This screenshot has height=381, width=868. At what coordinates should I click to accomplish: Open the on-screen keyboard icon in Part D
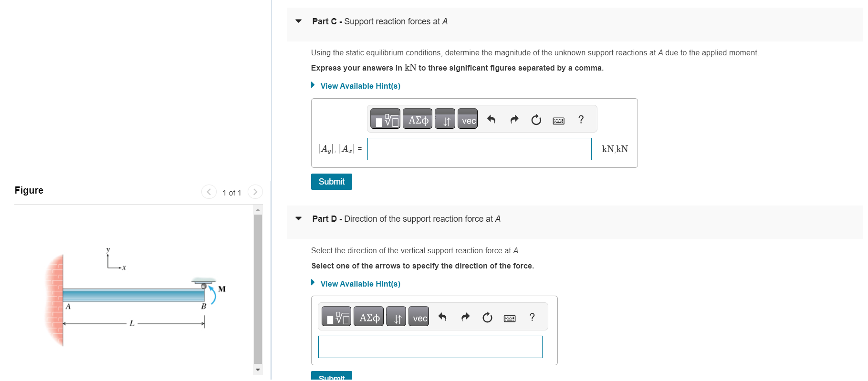pyautogui.click(x=510, y=318)
